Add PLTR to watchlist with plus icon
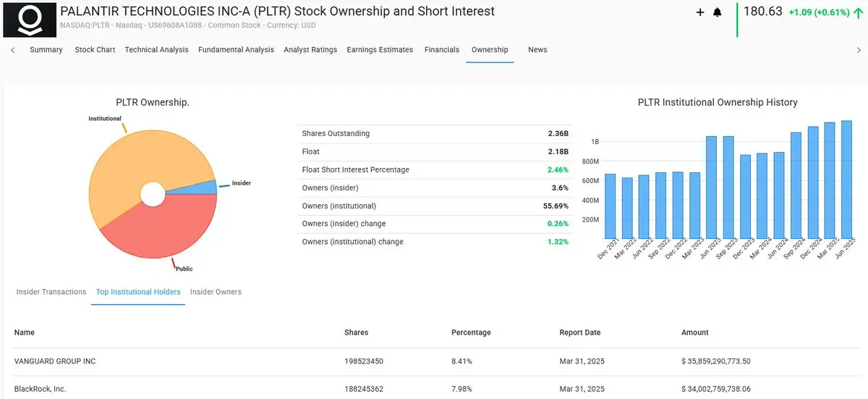Image resolution: width=868 pixels, height=399 pixels. tap(699, 12)
